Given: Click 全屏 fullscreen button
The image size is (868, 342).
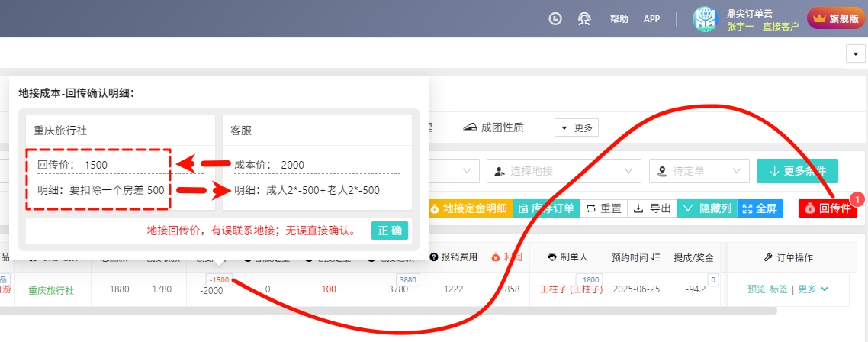Looking at the screenshot, I should click(760, 208).
